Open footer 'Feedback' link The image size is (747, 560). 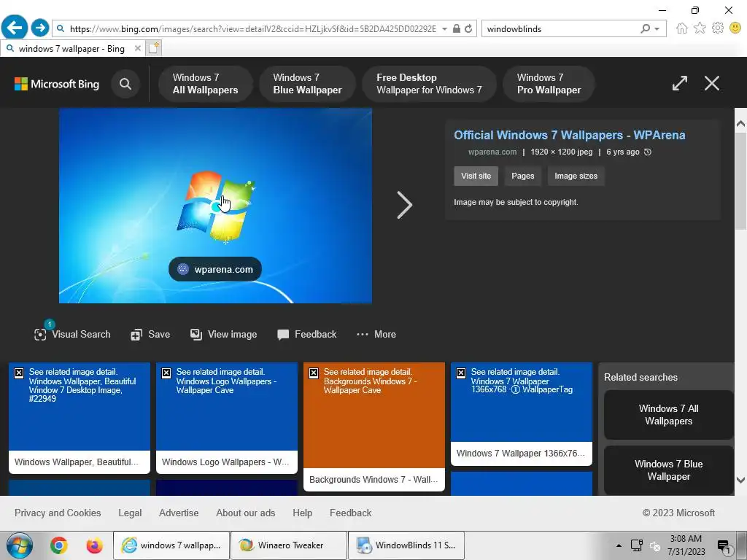tap(351, 513)
